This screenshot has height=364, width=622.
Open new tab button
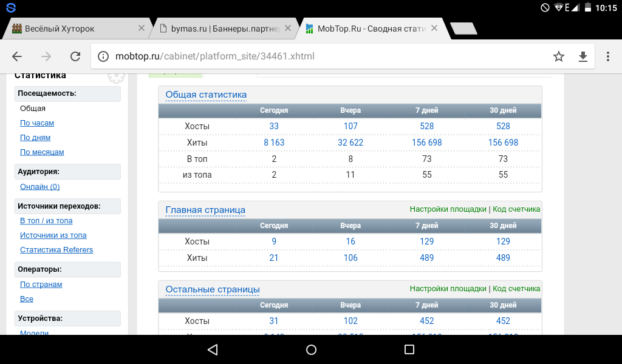463,29
